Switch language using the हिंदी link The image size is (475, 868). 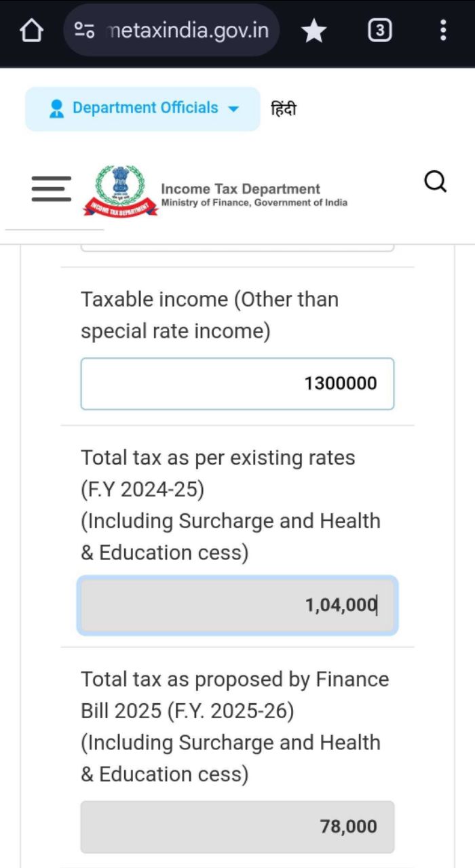pos(284,108)
